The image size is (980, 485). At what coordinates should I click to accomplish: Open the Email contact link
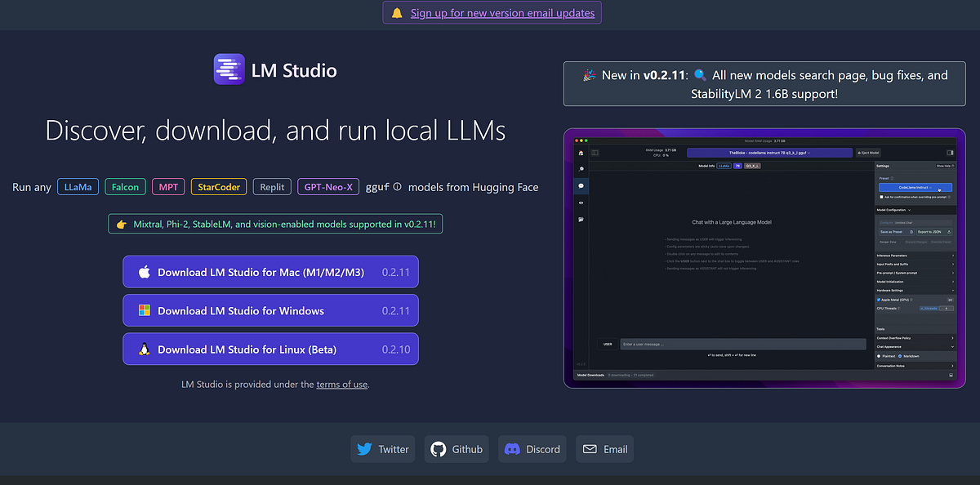click(x=604, y=448)
